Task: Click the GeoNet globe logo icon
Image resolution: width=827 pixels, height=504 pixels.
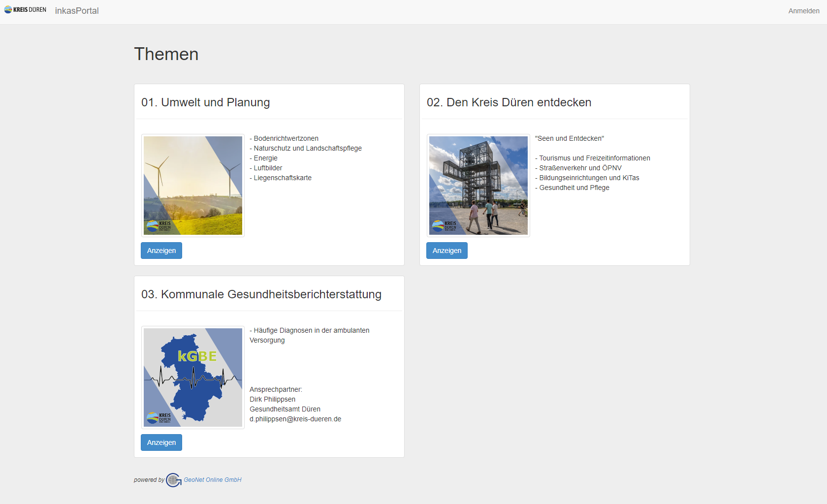Action: click(173, 480)
